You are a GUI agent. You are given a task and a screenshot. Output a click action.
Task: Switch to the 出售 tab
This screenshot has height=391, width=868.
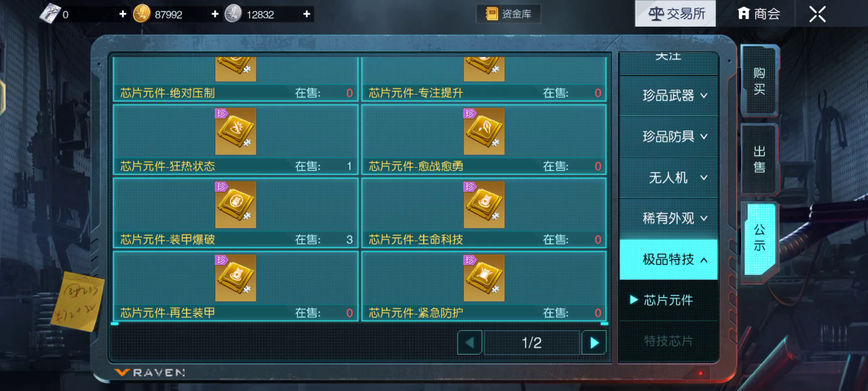759,159
